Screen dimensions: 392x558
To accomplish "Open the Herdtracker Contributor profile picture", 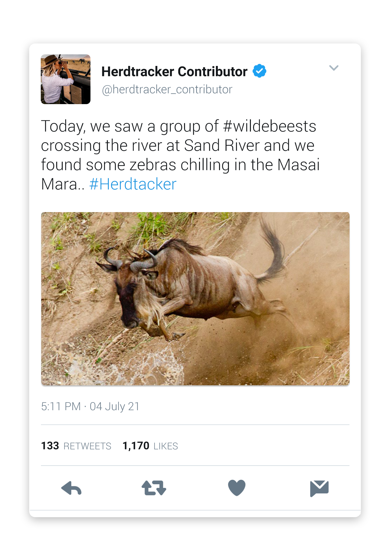I will pyautogui.click(x=66, y=79).
